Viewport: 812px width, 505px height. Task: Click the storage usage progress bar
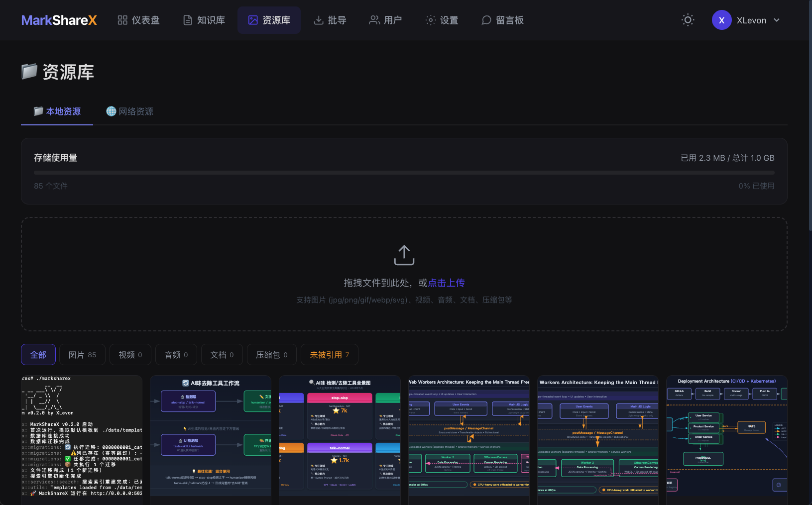(x=404, y=173)
